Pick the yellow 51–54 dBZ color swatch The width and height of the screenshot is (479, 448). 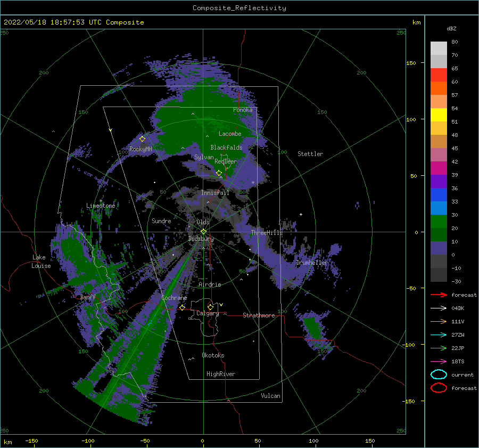(x=439, y=115)
